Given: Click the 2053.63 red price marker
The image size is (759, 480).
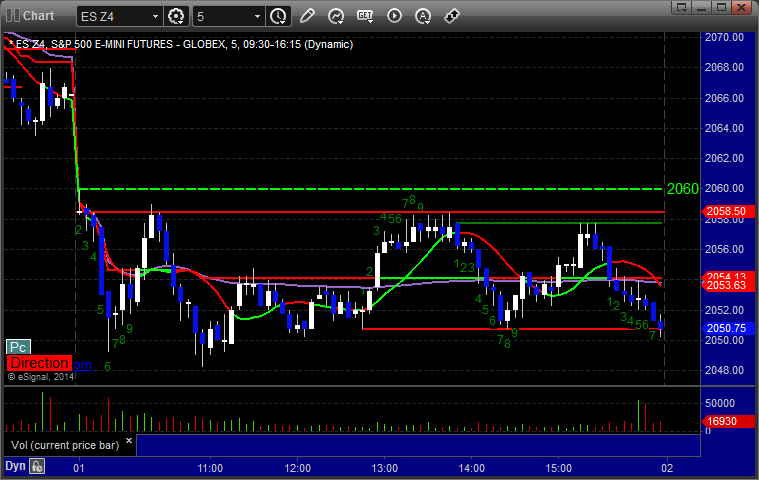Looking at the screenshot, I should tap(726, 285).
